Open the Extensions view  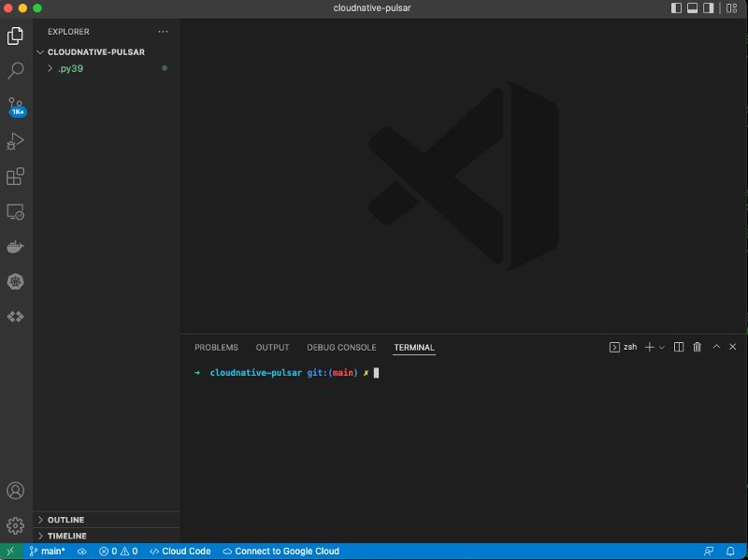tap(15, 176)
